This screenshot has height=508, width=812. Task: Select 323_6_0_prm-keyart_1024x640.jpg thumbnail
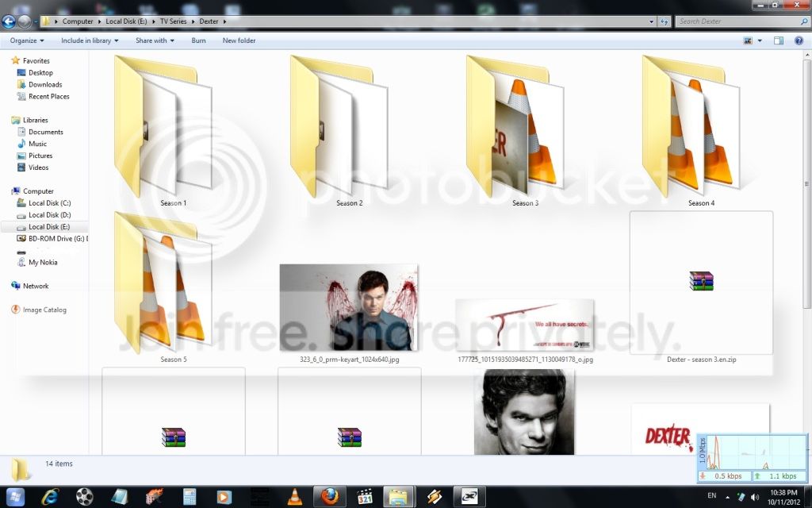[x=349, y=308]
